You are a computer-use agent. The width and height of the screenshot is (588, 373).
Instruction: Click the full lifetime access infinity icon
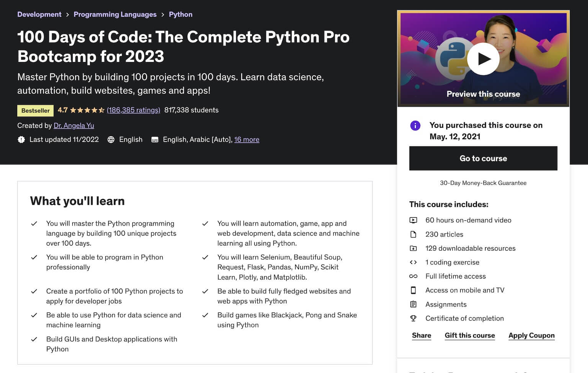click(414, 276)
